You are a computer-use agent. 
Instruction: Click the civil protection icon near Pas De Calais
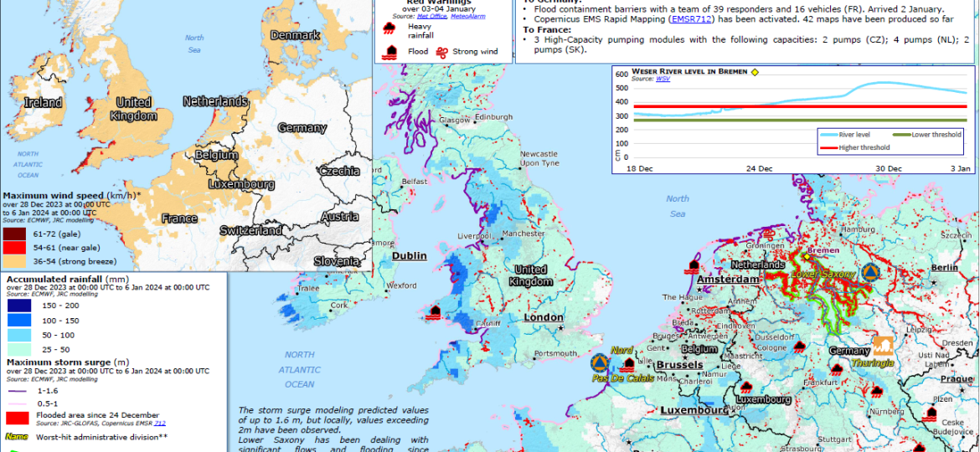point(598,363)
